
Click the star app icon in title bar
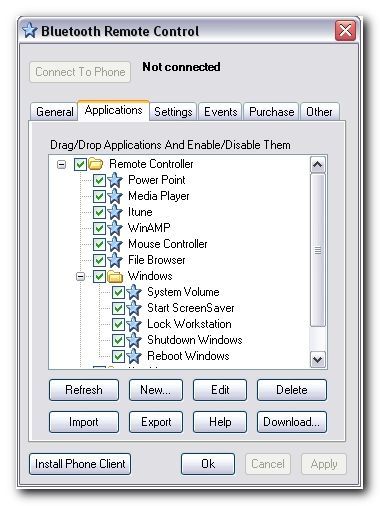click(30, 30)
